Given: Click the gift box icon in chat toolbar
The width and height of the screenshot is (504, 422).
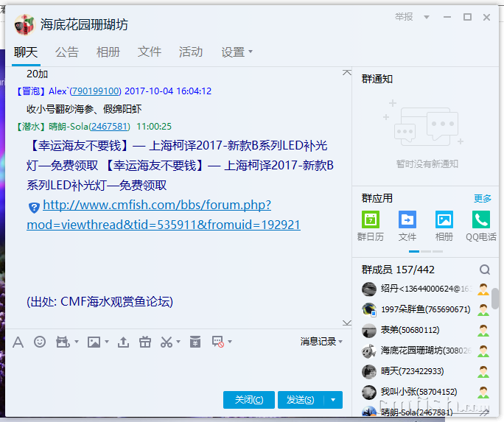Looking at the screenshot, I should click(x=144, y=342).
